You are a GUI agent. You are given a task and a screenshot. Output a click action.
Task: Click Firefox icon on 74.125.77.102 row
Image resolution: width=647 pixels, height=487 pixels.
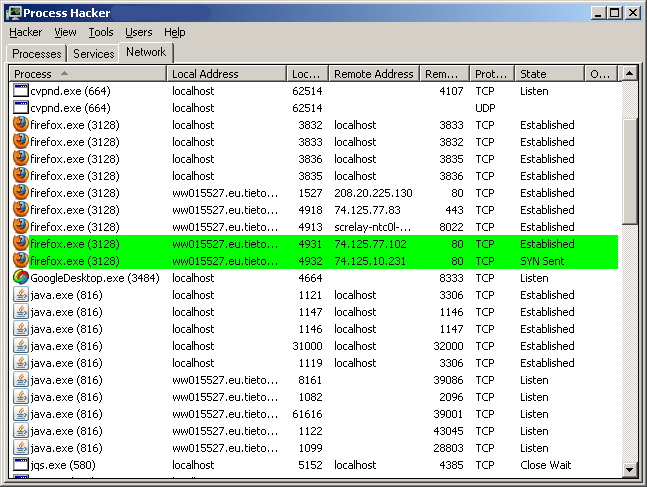[x=21, y=243]
